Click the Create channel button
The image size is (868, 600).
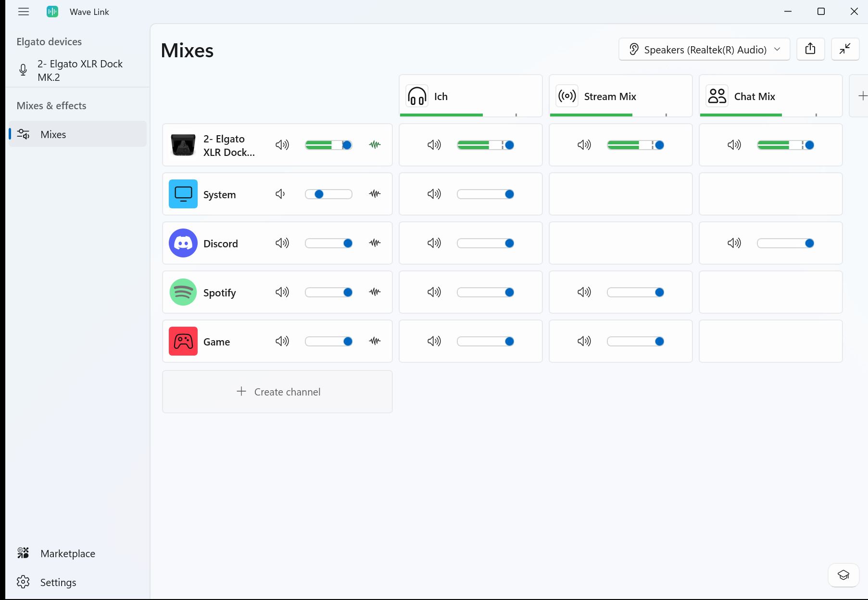[277, 392]
